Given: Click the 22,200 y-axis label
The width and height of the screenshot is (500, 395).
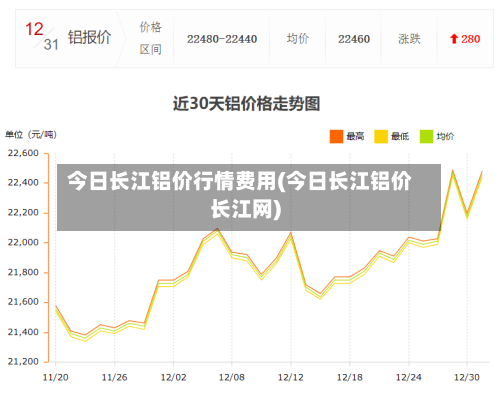Looking at the screenshot, I should click(23, 212).
